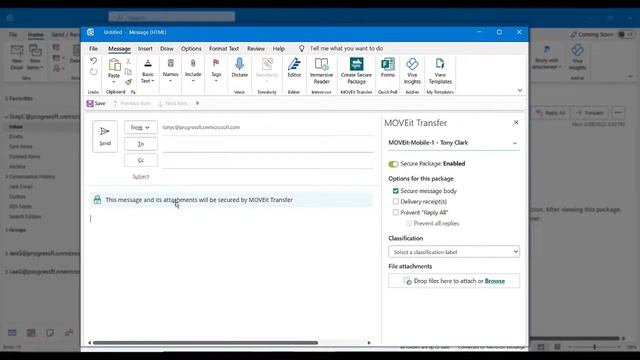Open the Clipboard dialog launcher
The width and height of the screenshot is (640, 360).
[x=133, y=92]
